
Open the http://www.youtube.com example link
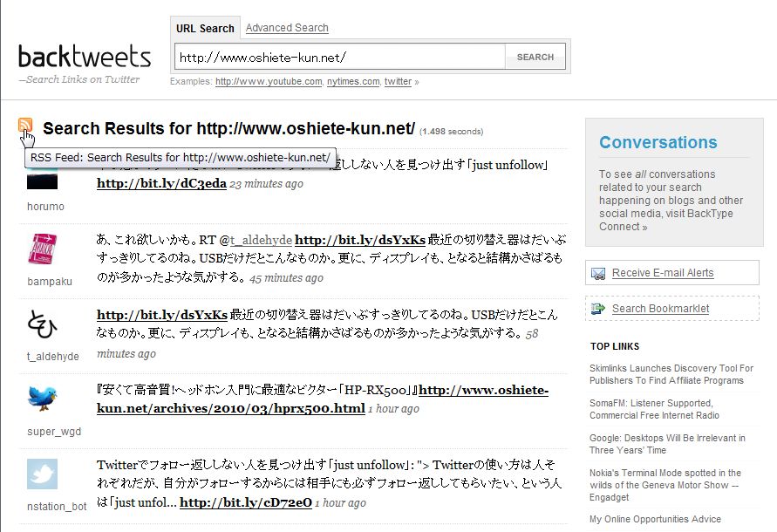coord(269,81)
